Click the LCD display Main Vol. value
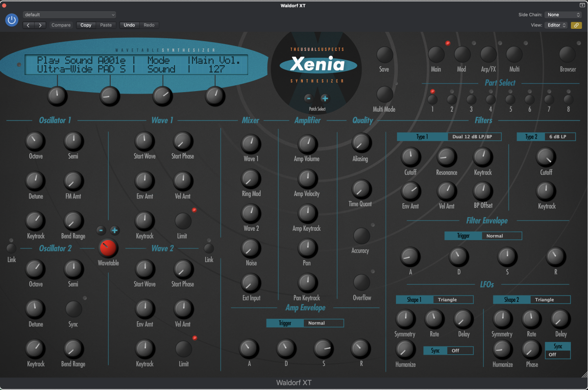Image resolution: width=588 pixels, height=390 pixels. tap(216, 69)
